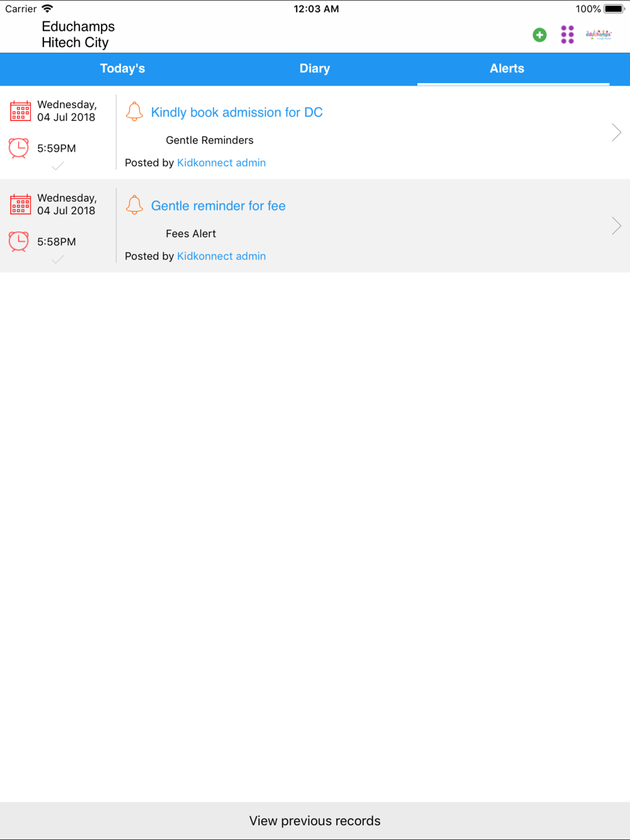The width and height of the screenshot is (630, 840).
Task: Expand the Gentle reminder for fee chevron
Action: pyautogui.click(x=616, y=225)
